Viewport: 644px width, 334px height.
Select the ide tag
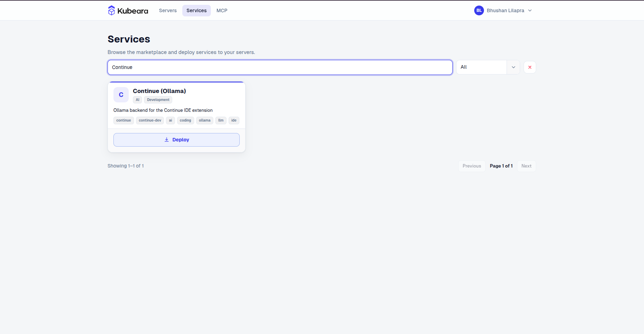234,121
